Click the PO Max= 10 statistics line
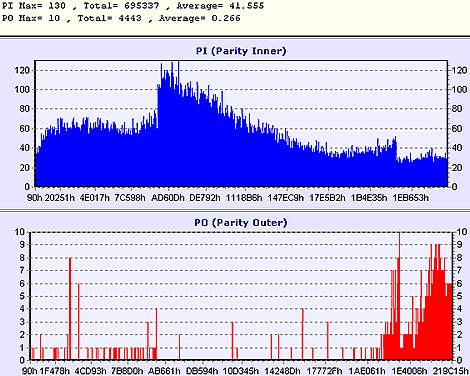Viewport: 470px width, 376px height. [121, 18]
